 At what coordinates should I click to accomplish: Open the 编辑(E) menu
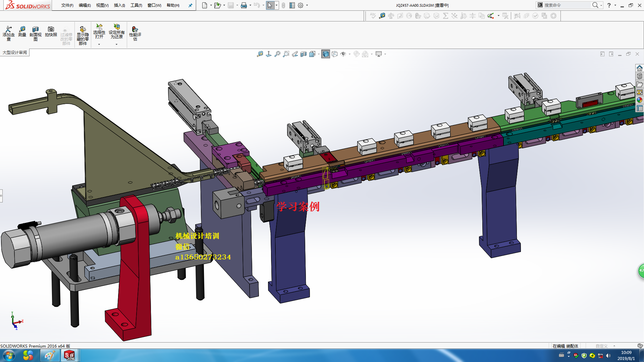[x=85, y=5]
